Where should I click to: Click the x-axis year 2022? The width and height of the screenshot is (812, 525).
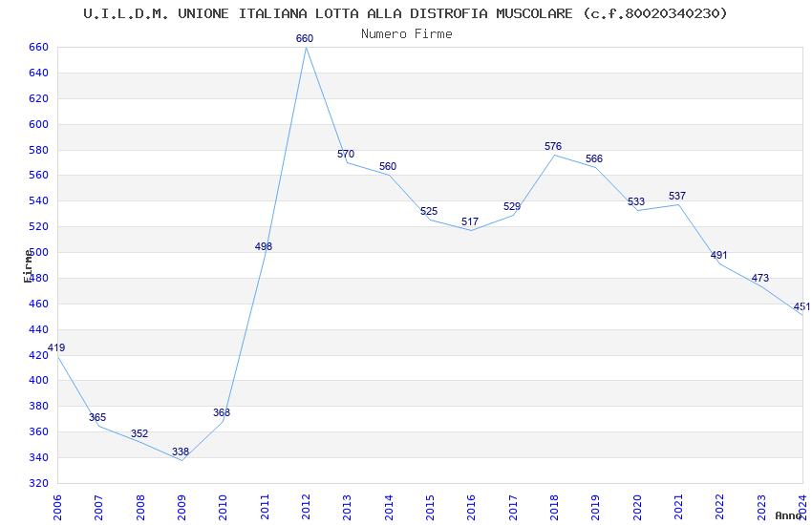pyautogui.click(x=720, y=508)
